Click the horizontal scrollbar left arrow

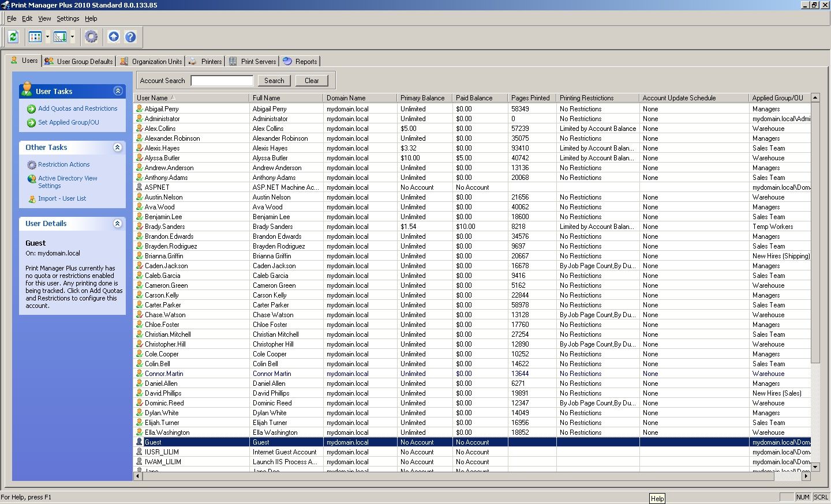coord(138,476)
